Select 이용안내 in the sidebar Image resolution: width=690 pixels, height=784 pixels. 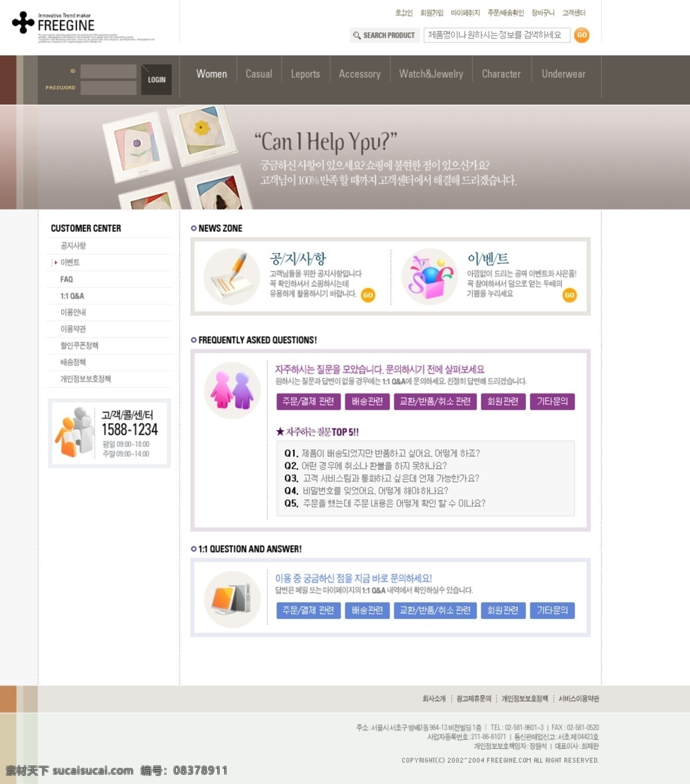coord(73,312)
